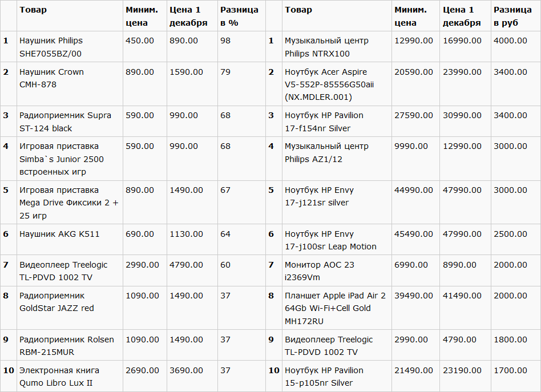541x392 pixels.
Task: Click the cell 'Наушник Crown CMH-878'
Action: 70,84
